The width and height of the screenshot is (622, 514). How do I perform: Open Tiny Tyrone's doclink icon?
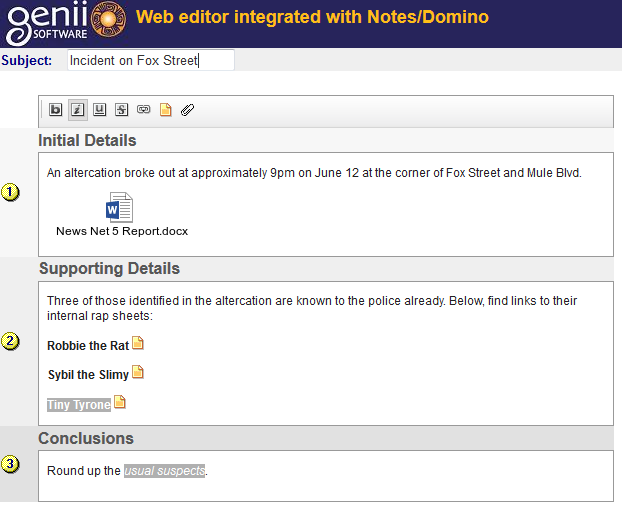pos(120,403)
